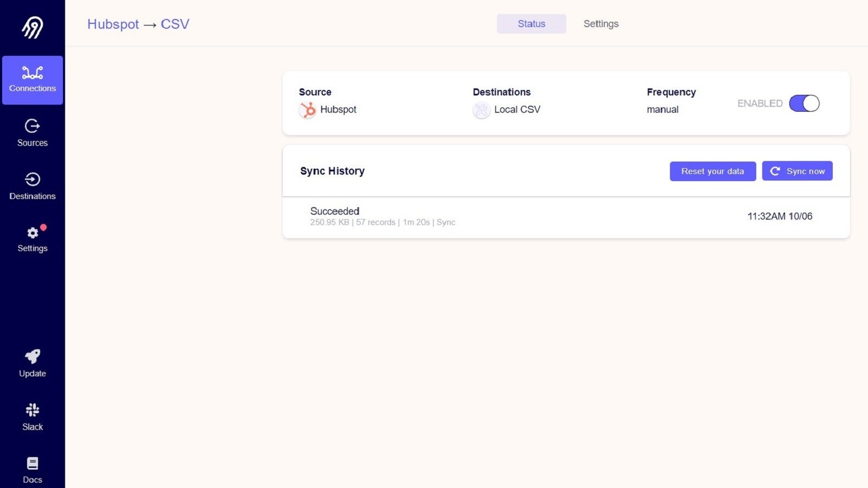This screenshot has width=868, height=488.
Task: Open Hubspot via the breadcrumb link
Action: click(x=113, y=24)
